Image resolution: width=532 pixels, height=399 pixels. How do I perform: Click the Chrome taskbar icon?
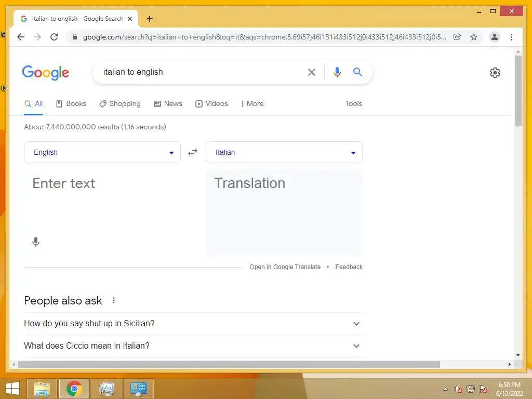tap(74, 389)
